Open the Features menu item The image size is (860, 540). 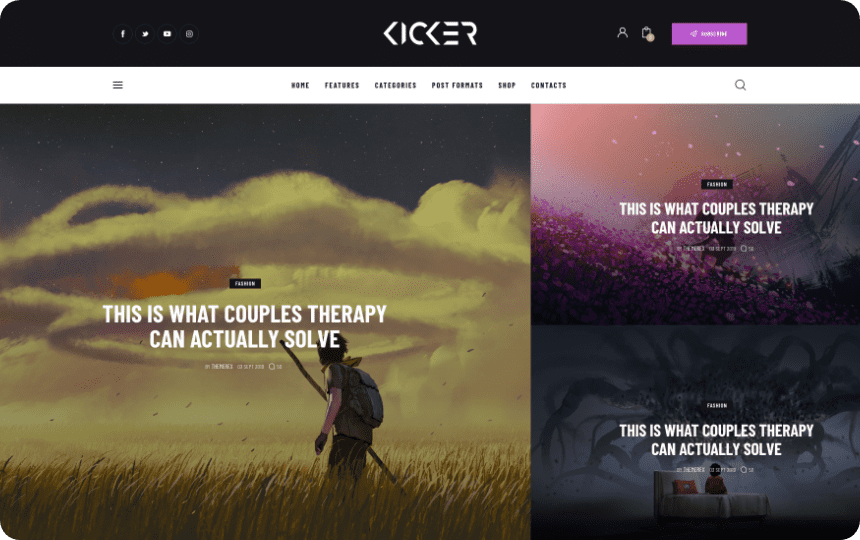pyautogui.click(x=342, y=86)
